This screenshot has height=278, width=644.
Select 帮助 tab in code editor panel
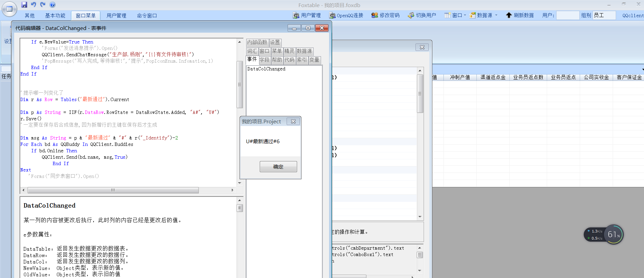(277, 60)
